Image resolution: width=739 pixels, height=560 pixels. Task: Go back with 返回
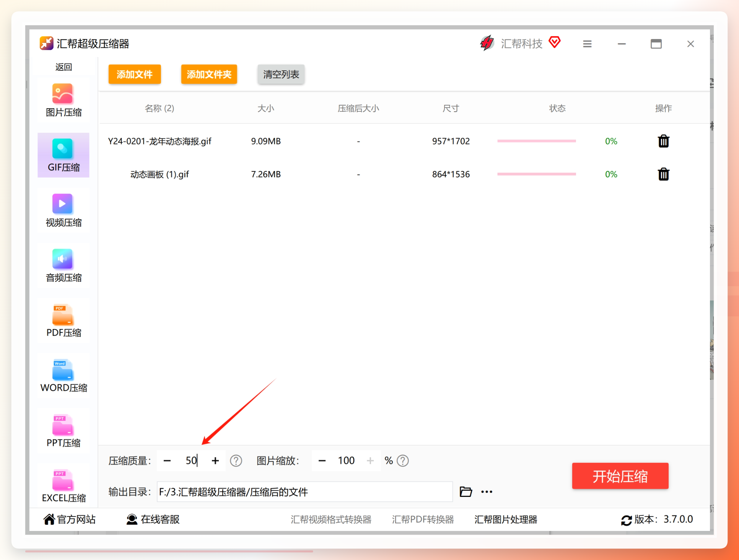(x=63, y=67)
